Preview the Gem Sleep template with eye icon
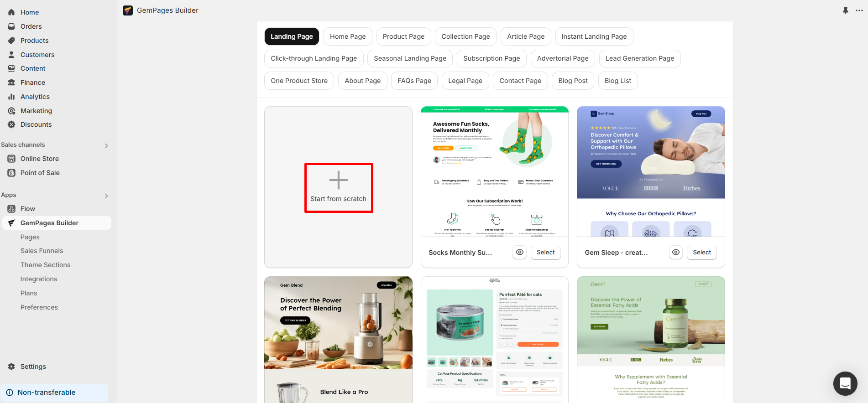Screen dimensions: 868x403 point(675,253)
